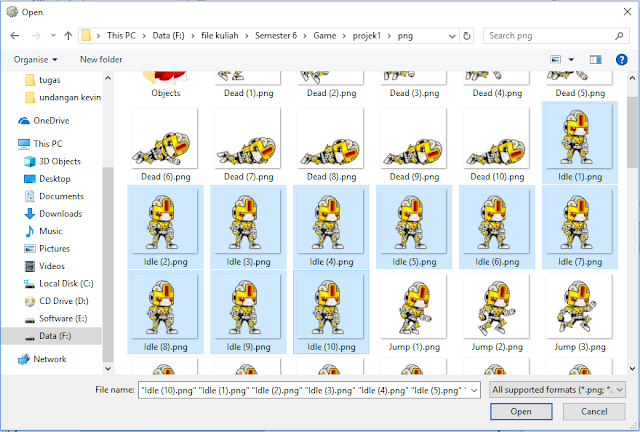The image size is (640, 432).
Task: Open the All supported formats dropdown
Action: [558, 390]
